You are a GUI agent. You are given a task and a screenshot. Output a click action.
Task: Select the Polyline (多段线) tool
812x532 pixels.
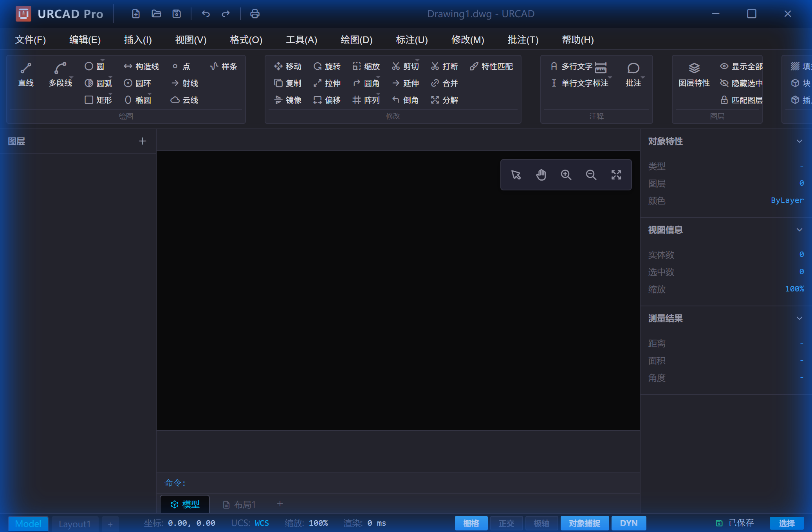60,74
